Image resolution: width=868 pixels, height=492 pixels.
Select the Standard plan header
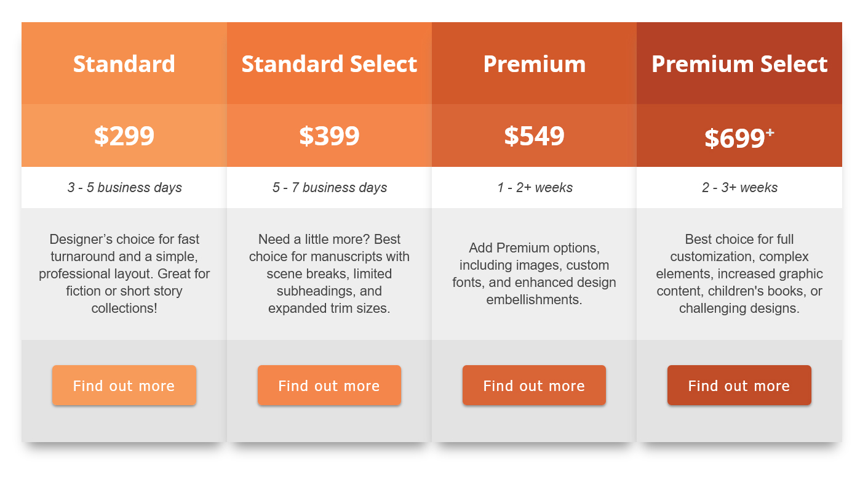click(x=124, y=64)
